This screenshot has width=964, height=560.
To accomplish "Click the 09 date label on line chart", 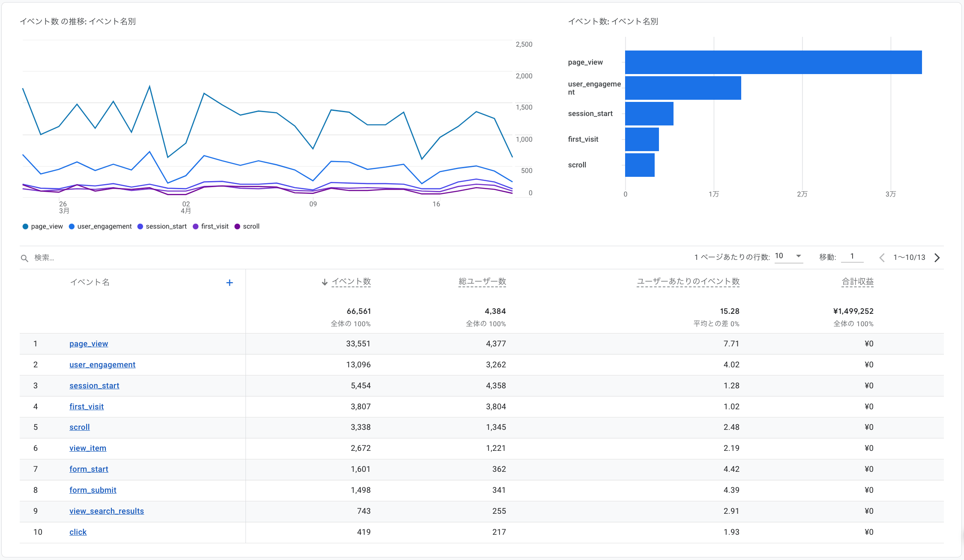I will click(313, 204).
